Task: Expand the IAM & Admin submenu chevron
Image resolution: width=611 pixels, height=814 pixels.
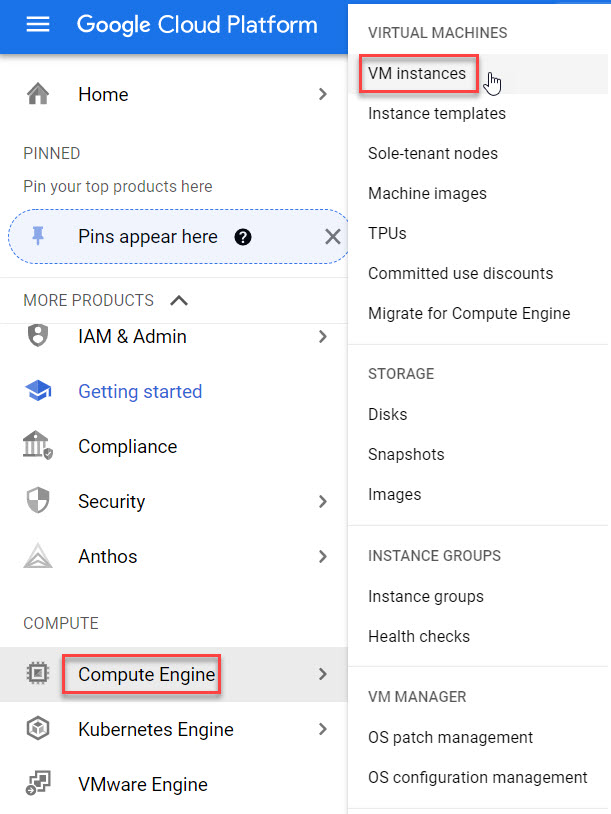Action: coord(322,335)
